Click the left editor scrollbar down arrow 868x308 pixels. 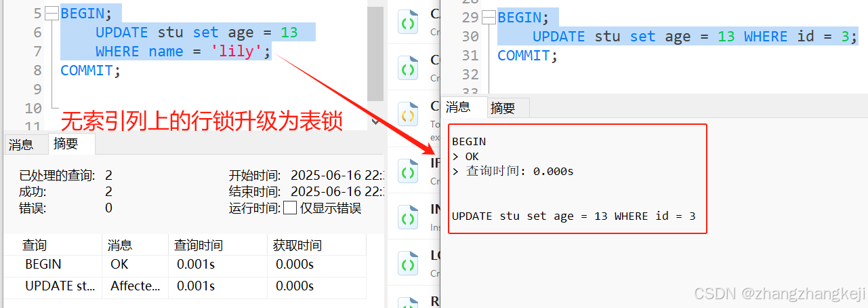(375, 122)
